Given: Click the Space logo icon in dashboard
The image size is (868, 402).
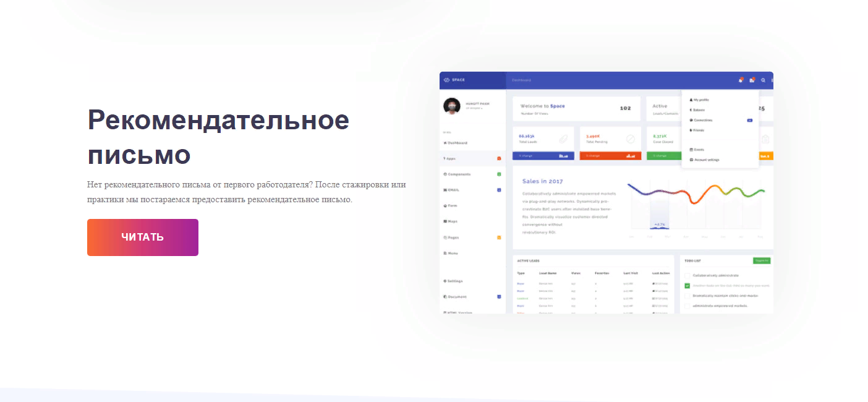Looking at the screenshot, I should 446,80.
